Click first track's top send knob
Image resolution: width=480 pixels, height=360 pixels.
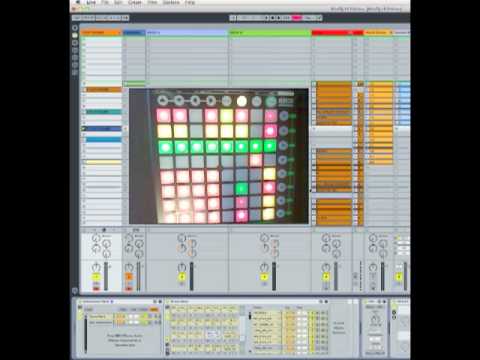[96, 238]
